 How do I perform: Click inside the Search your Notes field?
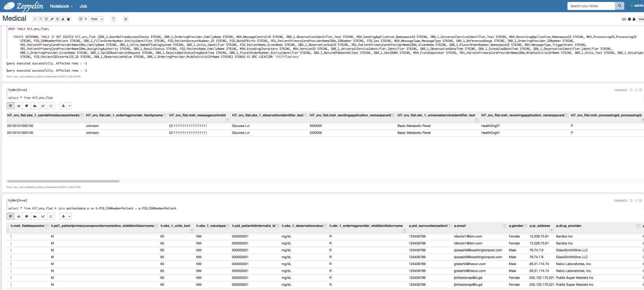591,6
